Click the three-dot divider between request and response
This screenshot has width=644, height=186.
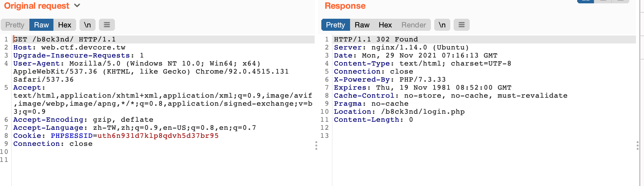click(316, 146)
